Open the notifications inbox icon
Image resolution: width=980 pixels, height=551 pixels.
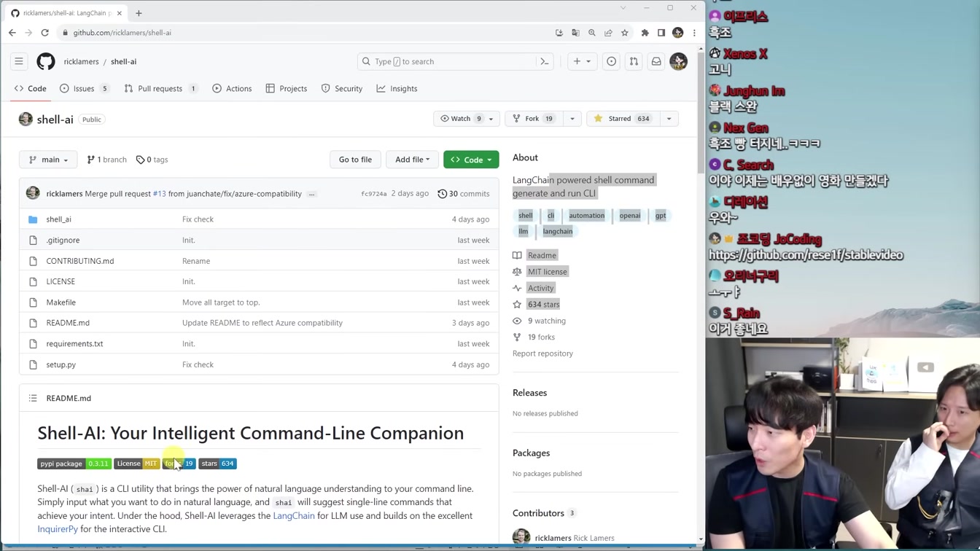(656, 61)
